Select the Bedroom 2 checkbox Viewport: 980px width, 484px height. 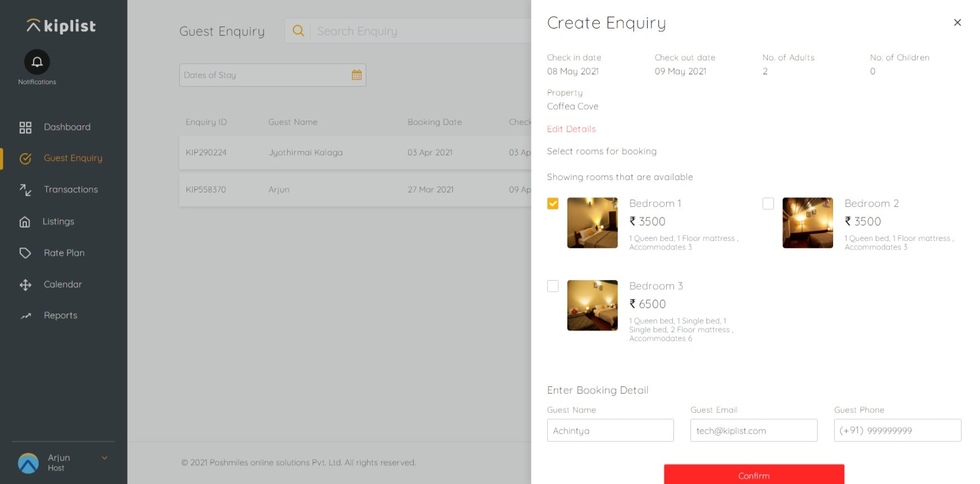click(x=768, y=203)
